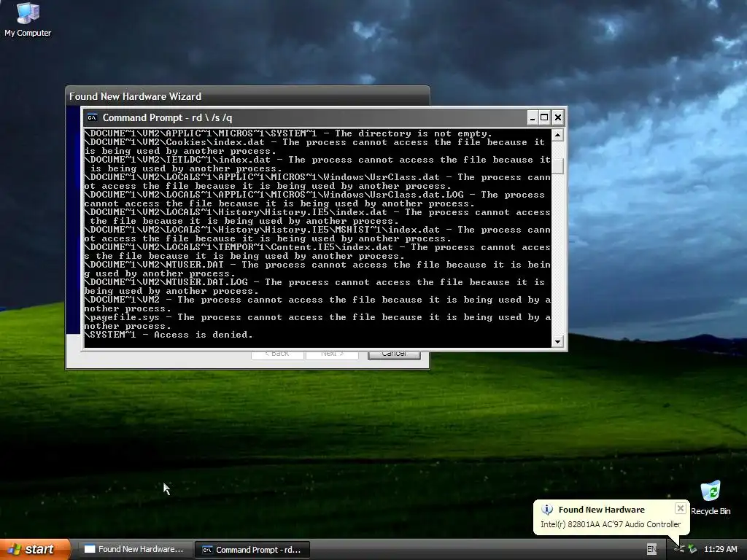
Task: Click the safely remove hardware tray icon
Action: coord(692,549)
